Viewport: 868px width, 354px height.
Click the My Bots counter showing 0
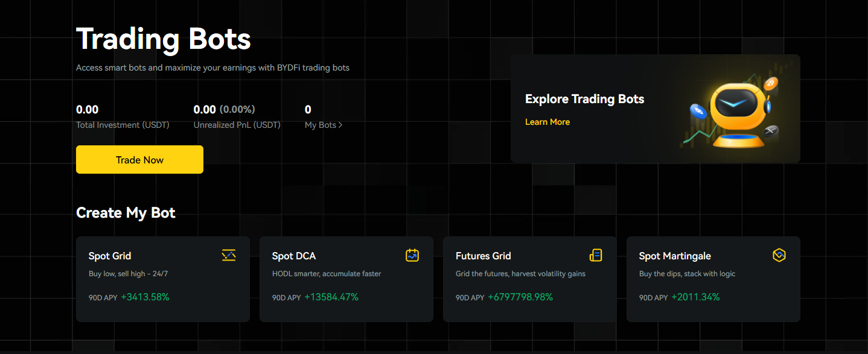(308, 109)
